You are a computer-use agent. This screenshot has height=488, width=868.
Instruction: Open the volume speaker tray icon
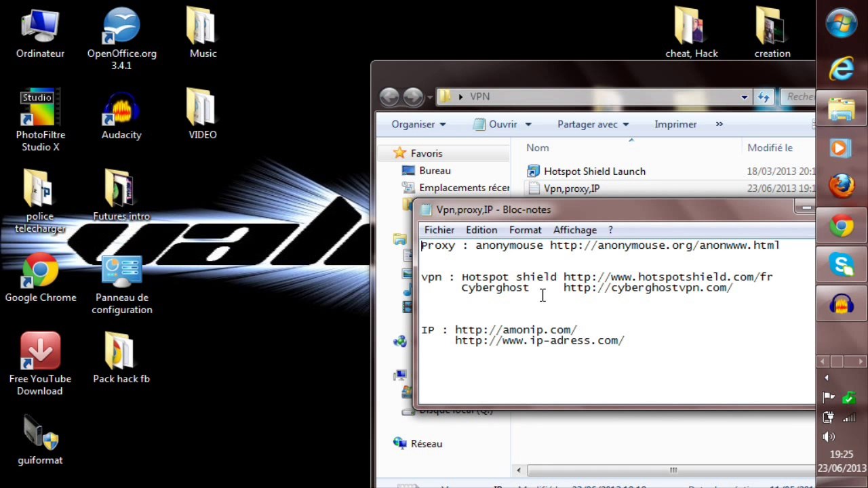point(829,437)
